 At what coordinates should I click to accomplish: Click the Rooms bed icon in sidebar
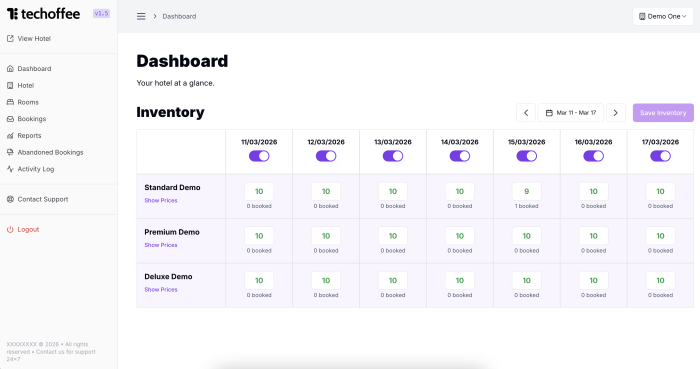point(10,102)
